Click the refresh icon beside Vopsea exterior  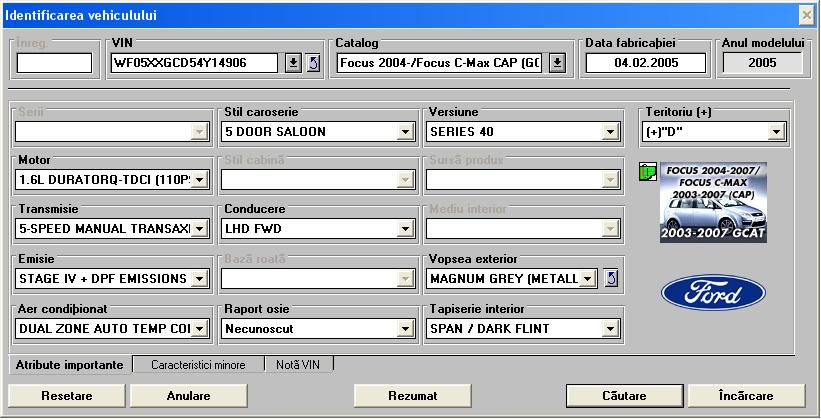point(612,278)
